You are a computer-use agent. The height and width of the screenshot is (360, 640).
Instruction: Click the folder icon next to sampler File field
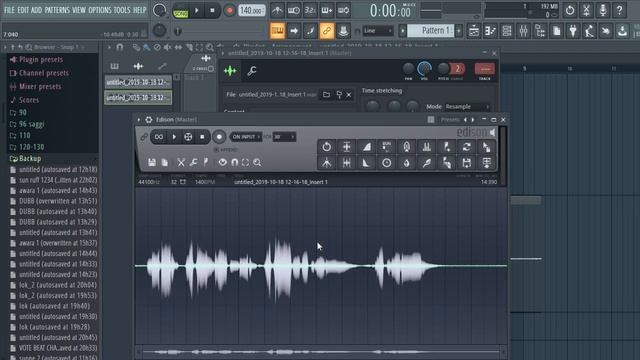pos(326,95)
